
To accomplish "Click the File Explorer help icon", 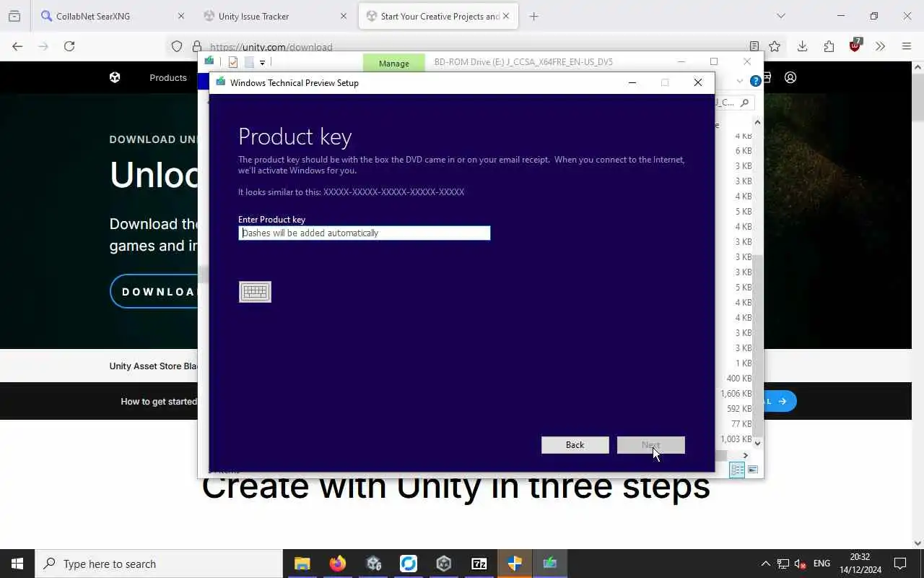I will 755,81.
